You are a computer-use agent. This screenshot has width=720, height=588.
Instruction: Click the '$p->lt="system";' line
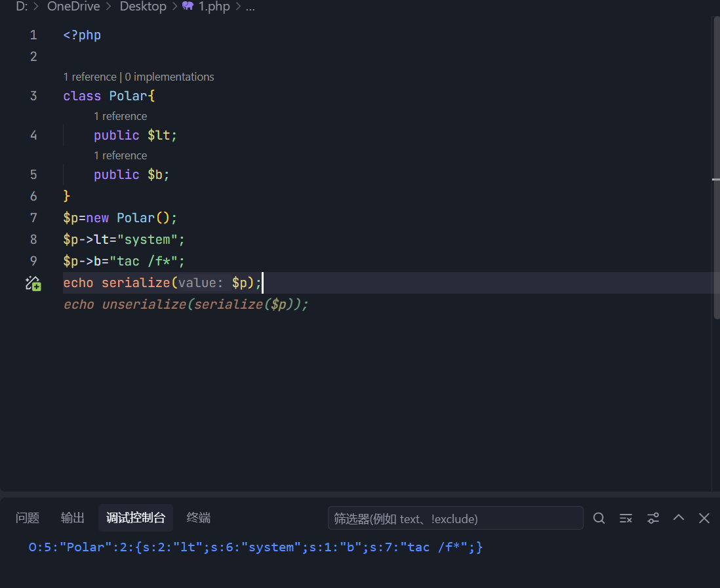click(x=124, y=240)
